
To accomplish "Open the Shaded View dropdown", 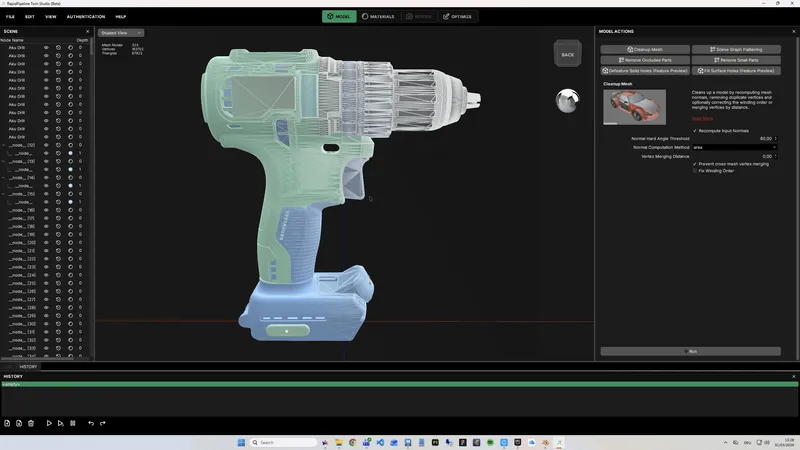I will click(x=122, y=33).
